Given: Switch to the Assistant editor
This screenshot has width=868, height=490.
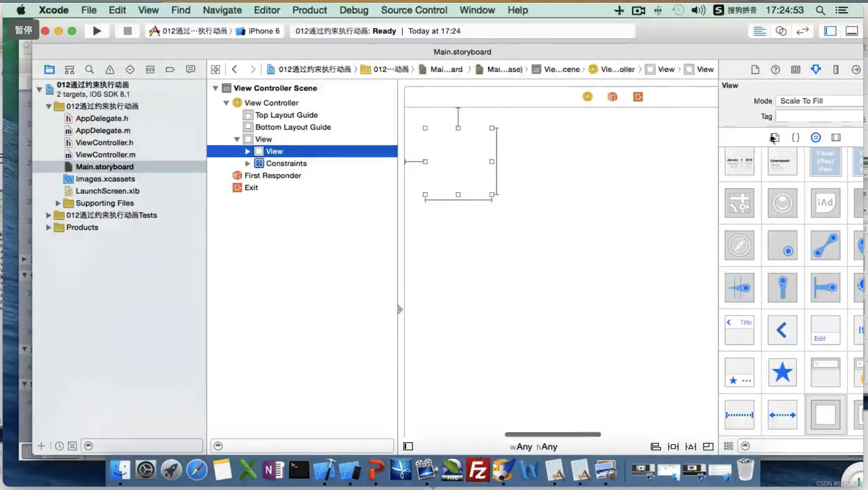Looking at the screenshot, I should (x=781, y=31).
